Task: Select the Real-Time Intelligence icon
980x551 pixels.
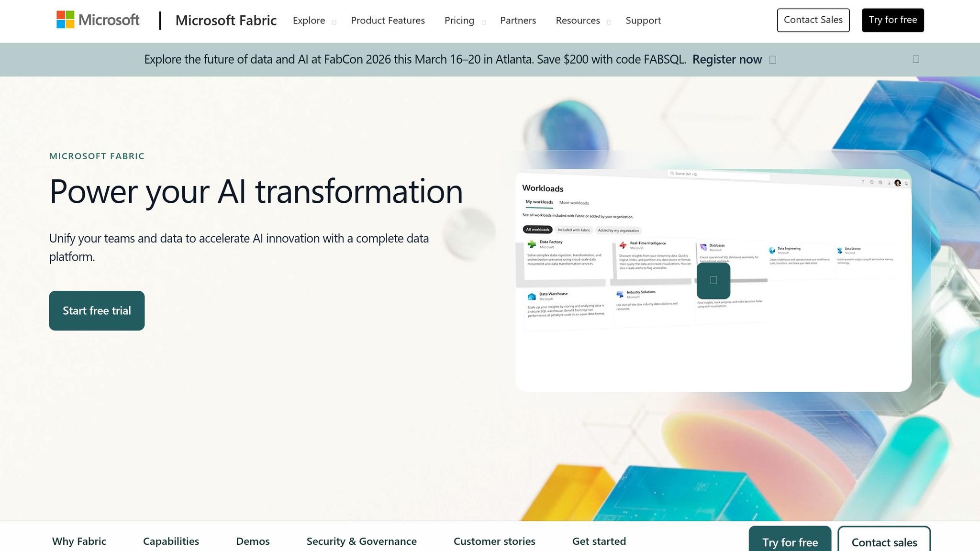Action: point(623,245)
